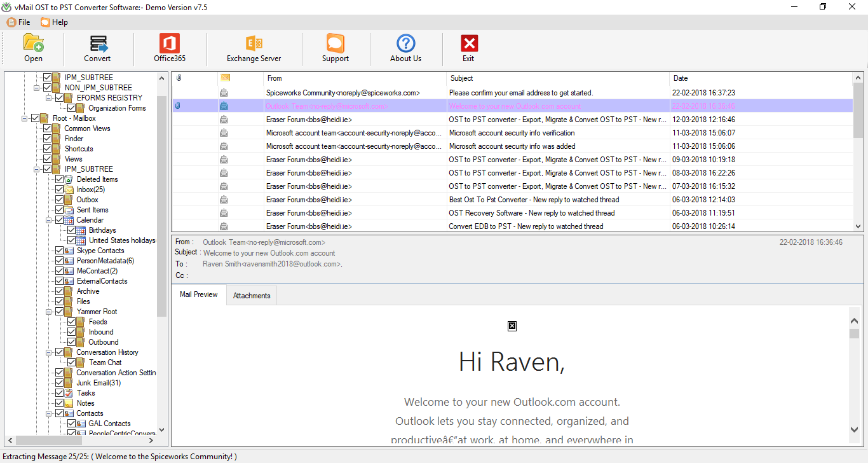This screenshot has height=463, width=868.
Task: Toggle the Junk Email(31) checkbox
Action: pos(60,383)
